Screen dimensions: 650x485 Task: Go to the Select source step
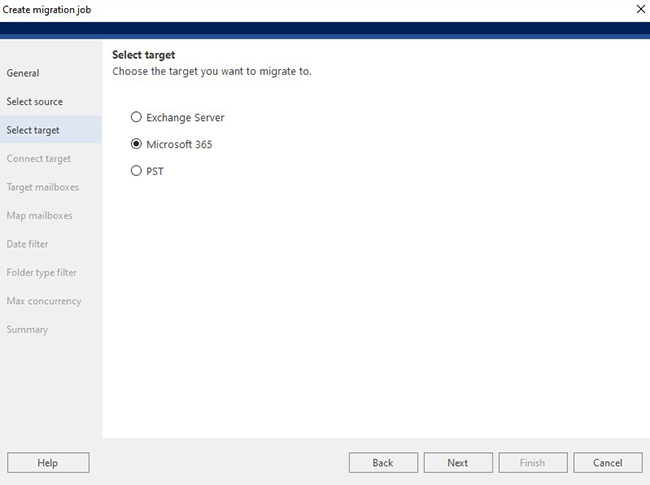coord(34,102)
